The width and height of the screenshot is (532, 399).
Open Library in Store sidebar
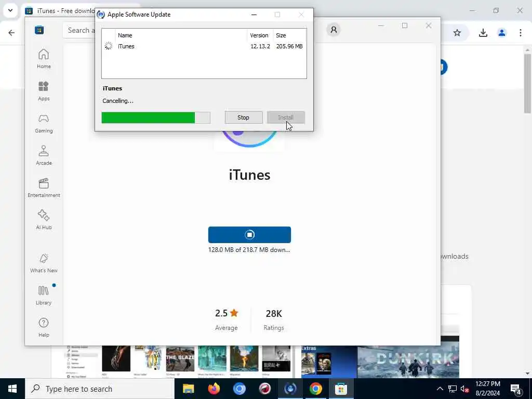44,296
